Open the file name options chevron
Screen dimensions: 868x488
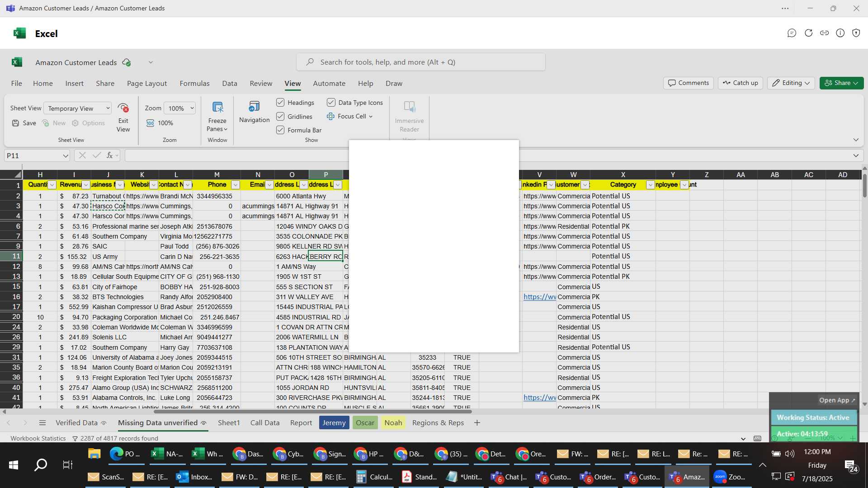tap(151, 62)
